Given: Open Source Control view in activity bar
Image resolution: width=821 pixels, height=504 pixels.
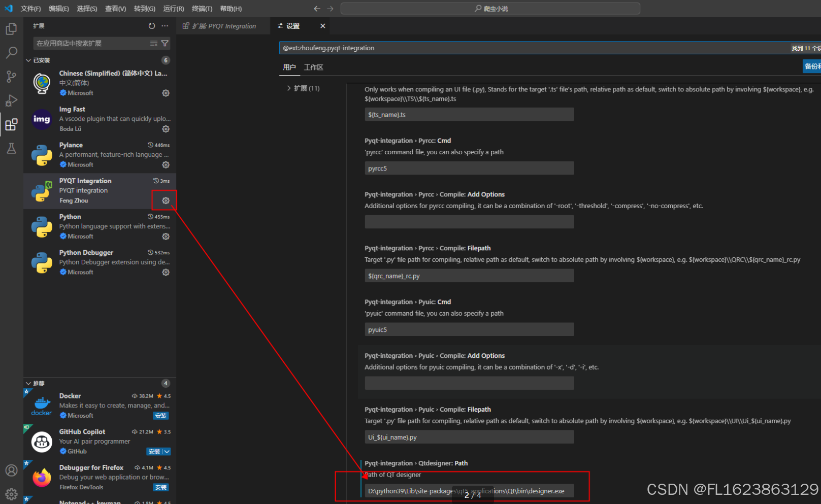Looking at the screenshot, I should pos(11,77).
